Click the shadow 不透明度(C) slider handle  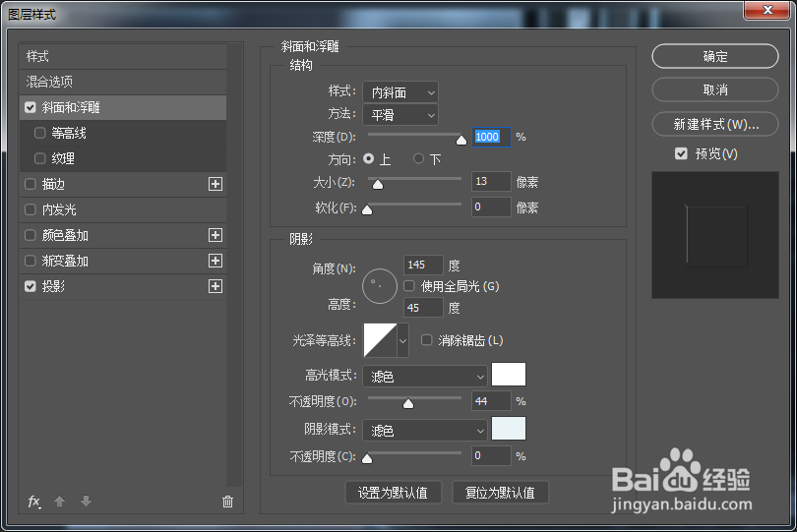click(367, 458)
